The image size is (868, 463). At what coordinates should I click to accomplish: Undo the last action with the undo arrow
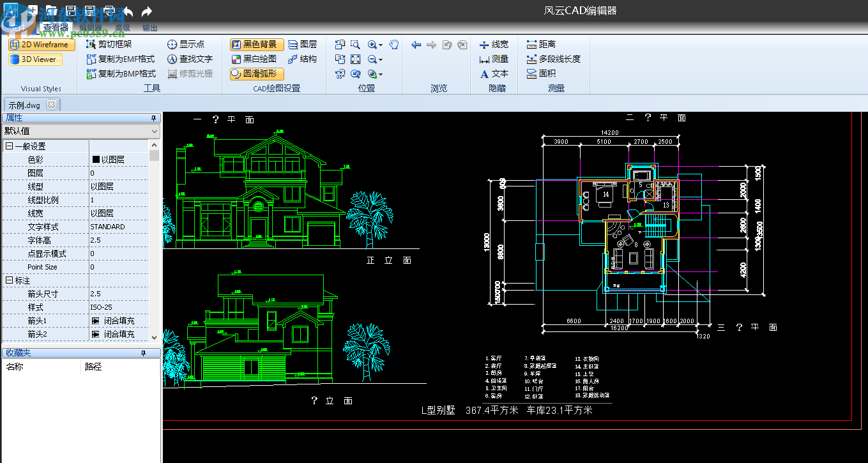[128, 11]
